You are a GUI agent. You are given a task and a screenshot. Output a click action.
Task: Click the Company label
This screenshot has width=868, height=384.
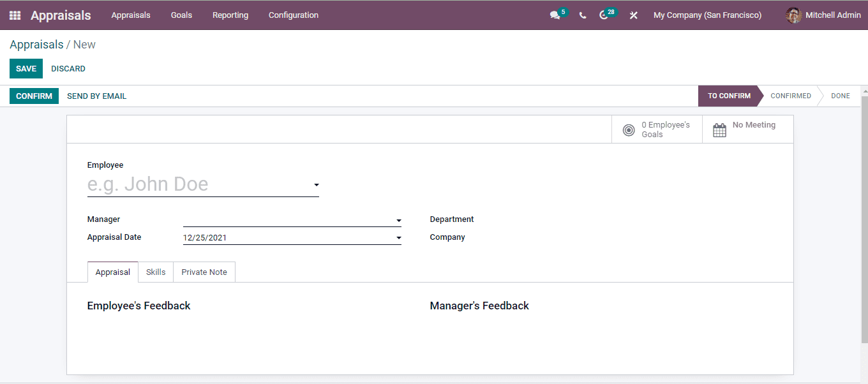(447, 237)
